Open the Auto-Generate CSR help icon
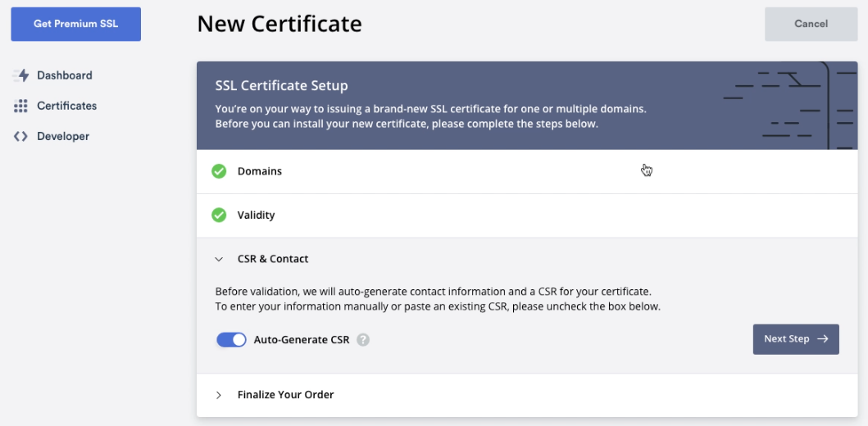Viewport: 868px width, 426px height. pos(363,340)
